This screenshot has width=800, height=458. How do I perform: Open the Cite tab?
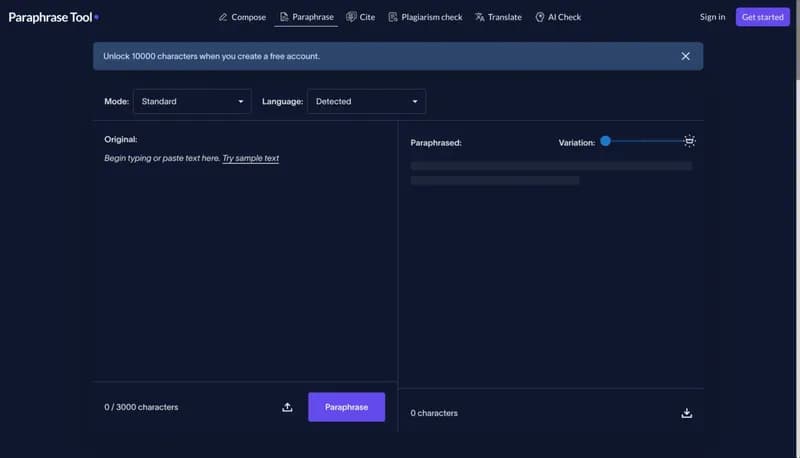[x=361, y=17]
